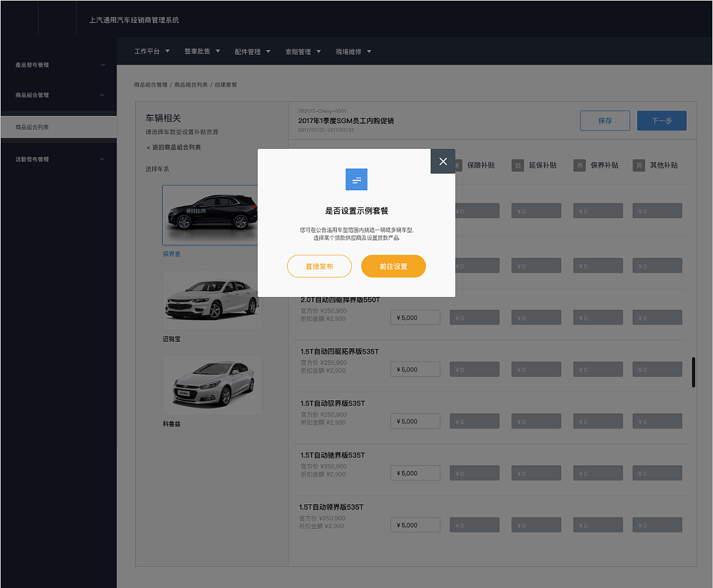The image size is (713, 588).
Task: Click ¥5,000 field for 1.5T自动驰界版535T
Action: click(x=415, y=473)
